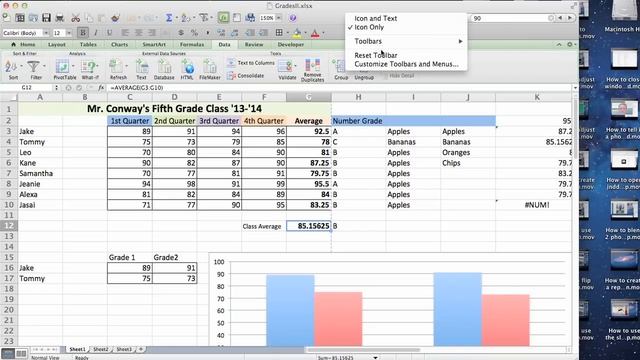Click the Consolidate button
640x360 pixels.
coord(246,76)
